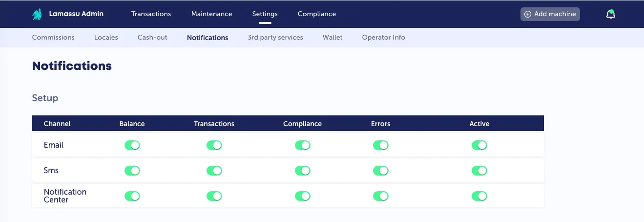Image resolution: width=644 pixels, height=222 pixels.
Task: Switch off Sms Active toggle
Action: pos(479,171)
